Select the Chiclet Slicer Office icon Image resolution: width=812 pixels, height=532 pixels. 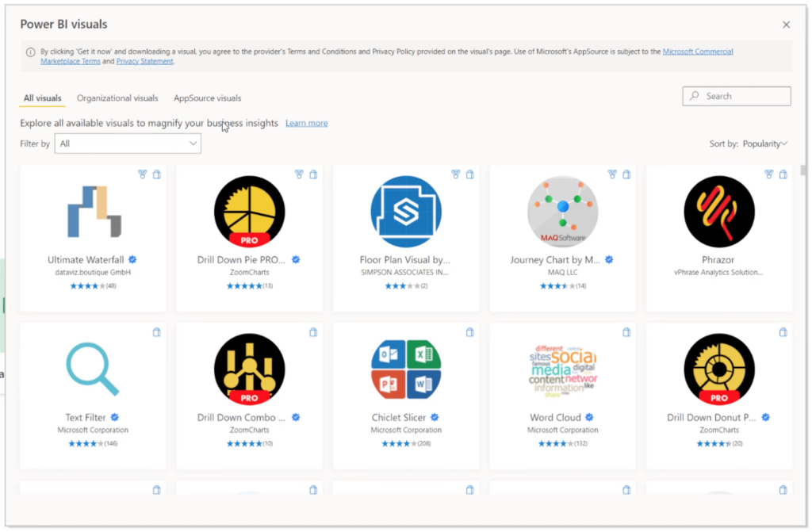coord(406,369)
